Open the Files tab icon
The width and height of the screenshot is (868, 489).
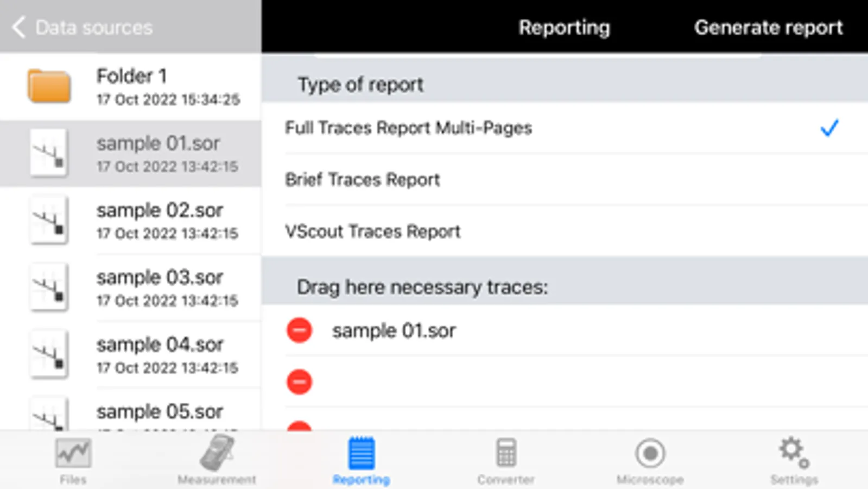pyautogui.click(x=73, y=453)
